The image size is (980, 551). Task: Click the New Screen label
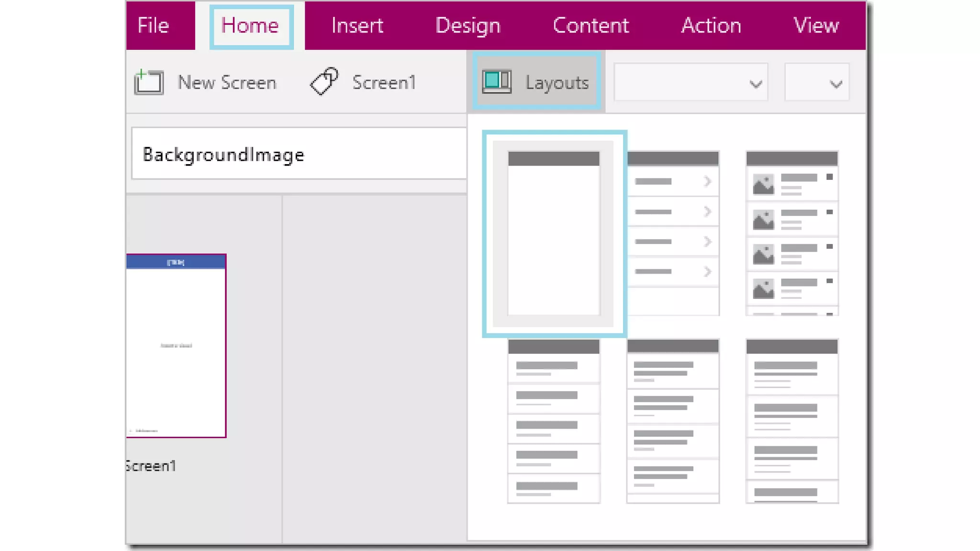coord(227,83)
